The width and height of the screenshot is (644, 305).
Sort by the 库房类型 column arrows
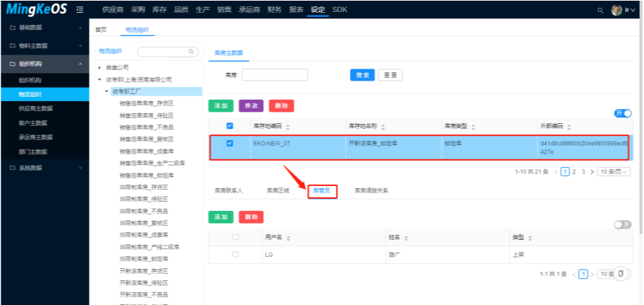pos(473,127)
